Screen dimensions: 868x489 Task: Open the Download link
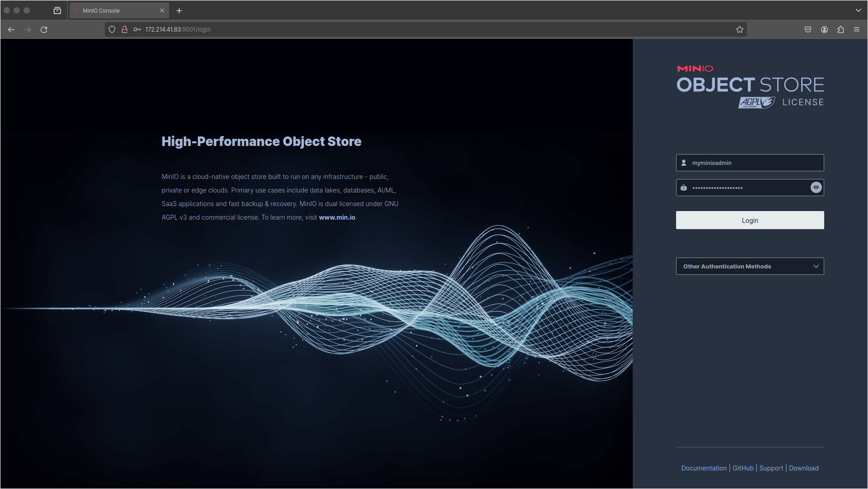(x=803, y=468)
